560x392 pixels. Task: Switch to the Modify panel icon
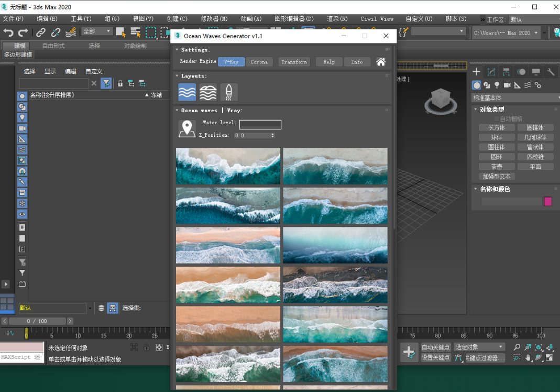[491, 72]
